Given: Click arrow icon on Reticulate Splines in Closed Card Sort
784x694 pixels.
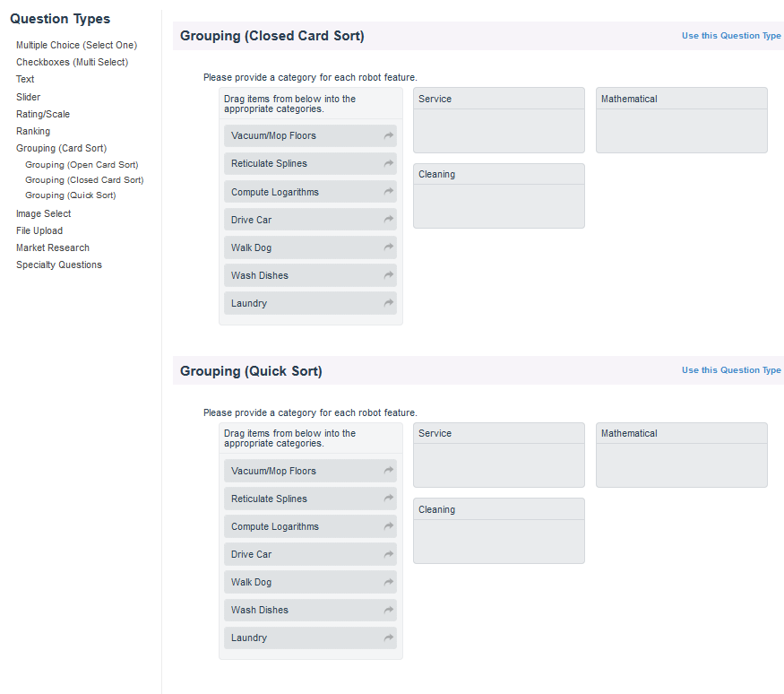Looking at the screenshot, I should [x=388, y=164].
